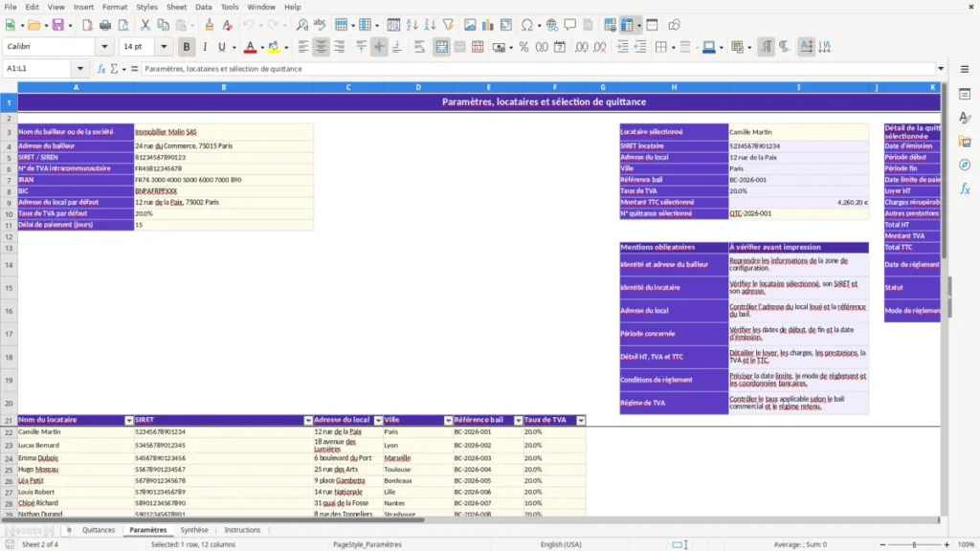Toggle Bold formatting
The height and width of the screenshot is (551, 980).
[187, 47]
